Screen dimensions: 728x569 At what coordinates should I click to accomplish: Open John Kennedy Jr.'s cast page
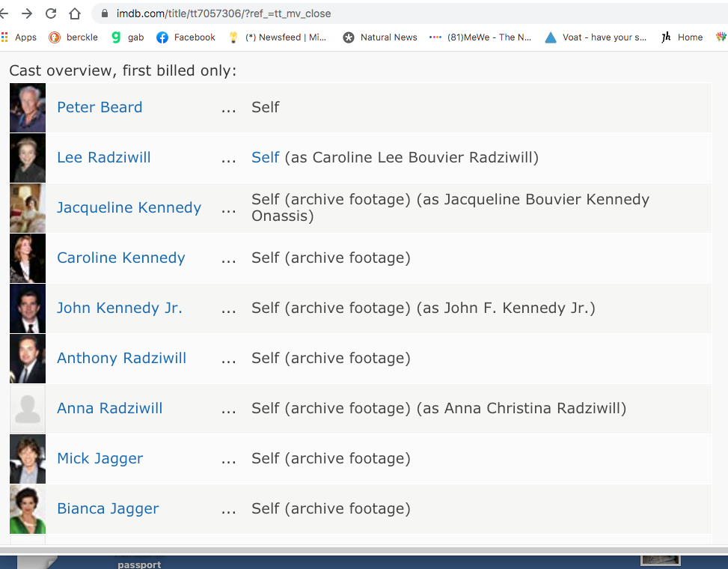tap(120, 308)
